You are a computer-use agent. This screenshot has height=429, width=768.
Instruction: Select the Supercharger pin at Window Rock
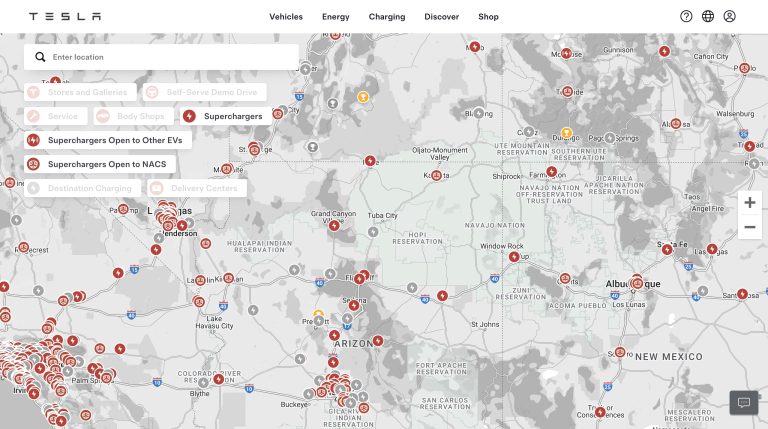click(514, 257)
